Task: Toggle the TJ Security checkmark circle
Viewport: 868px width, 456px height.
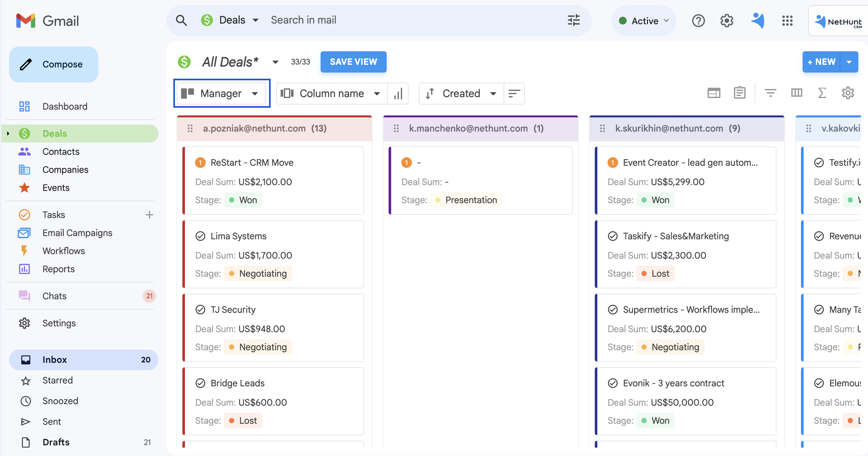Action: click(200, 310)
